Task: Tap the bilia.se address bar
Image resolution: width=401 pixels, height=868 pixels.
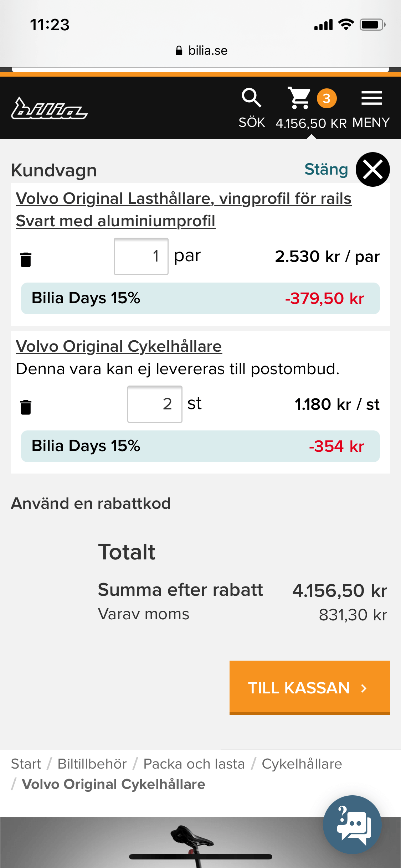Action: [x=201, y=51]
